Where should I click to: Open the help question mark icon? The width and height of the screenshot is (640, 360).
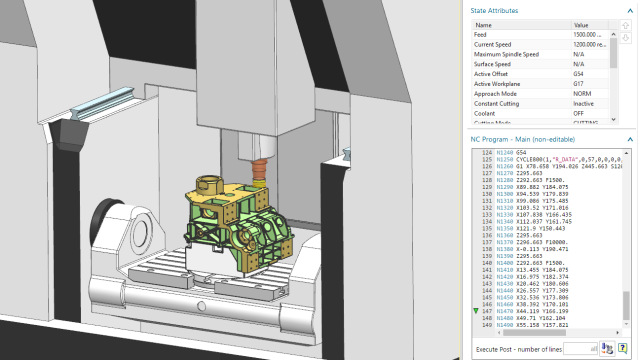(x=622, y=349)
